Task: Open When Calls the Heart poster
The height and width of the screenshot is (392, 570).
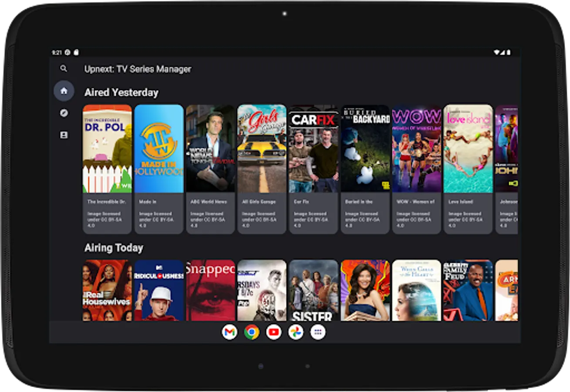Action: point(417,291)
